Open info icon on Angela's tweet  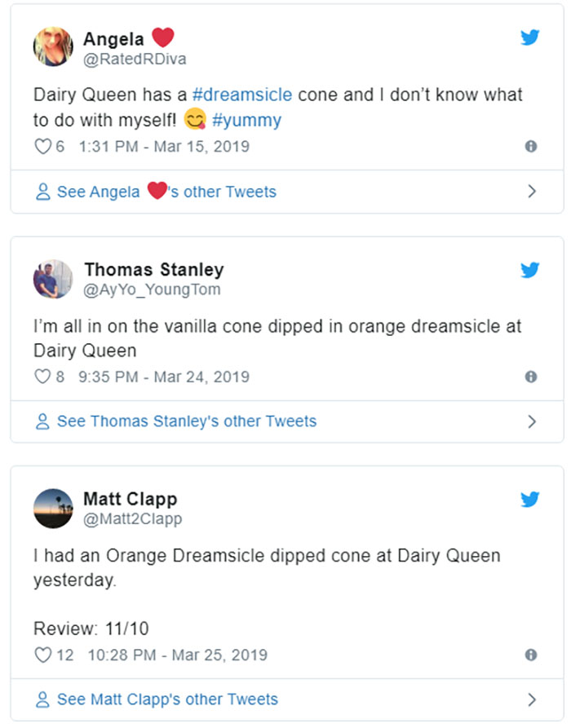[x=531, y=147]
